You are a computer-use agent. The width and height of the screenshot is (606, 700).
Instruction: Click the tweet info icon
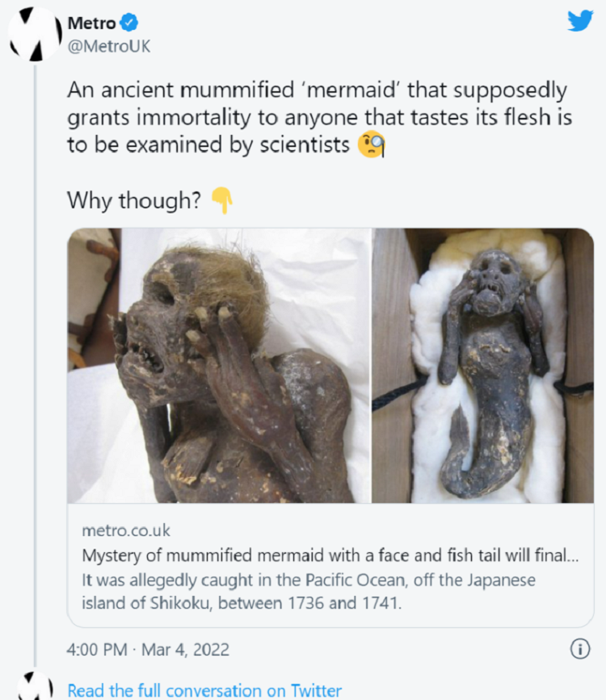[579, 648]
